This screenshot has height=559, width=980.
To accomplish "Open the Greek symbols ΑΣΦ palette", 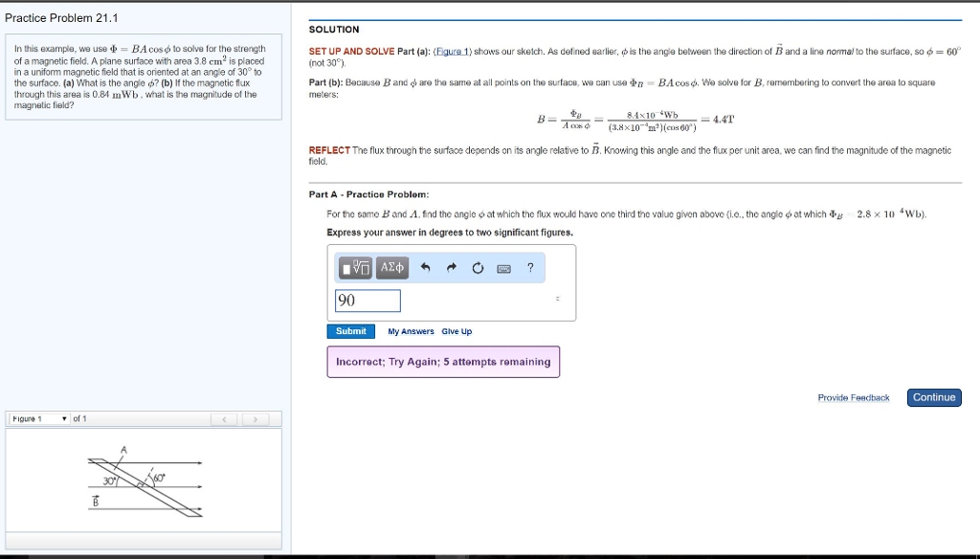I will (x=391, y=268).
